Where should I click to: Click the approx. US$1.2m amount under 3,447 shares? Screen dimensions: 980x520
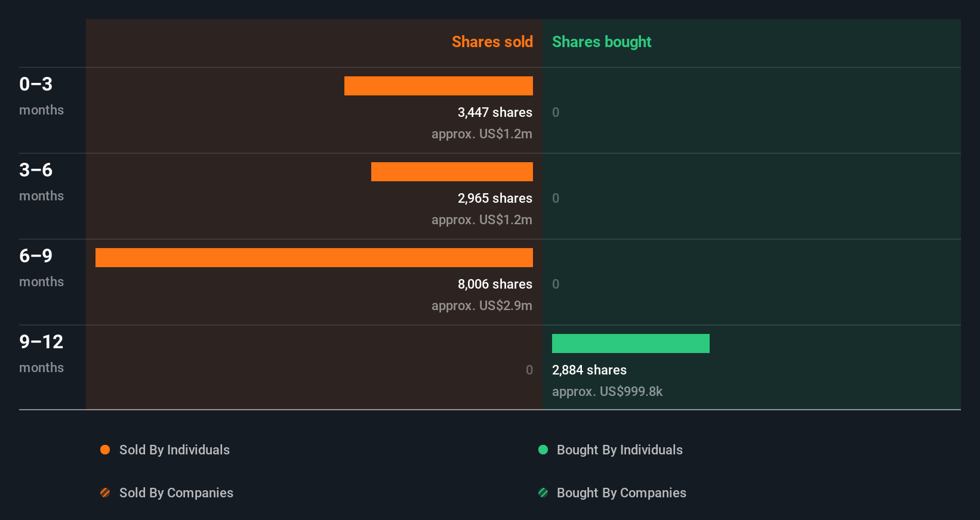coord(482,134)
